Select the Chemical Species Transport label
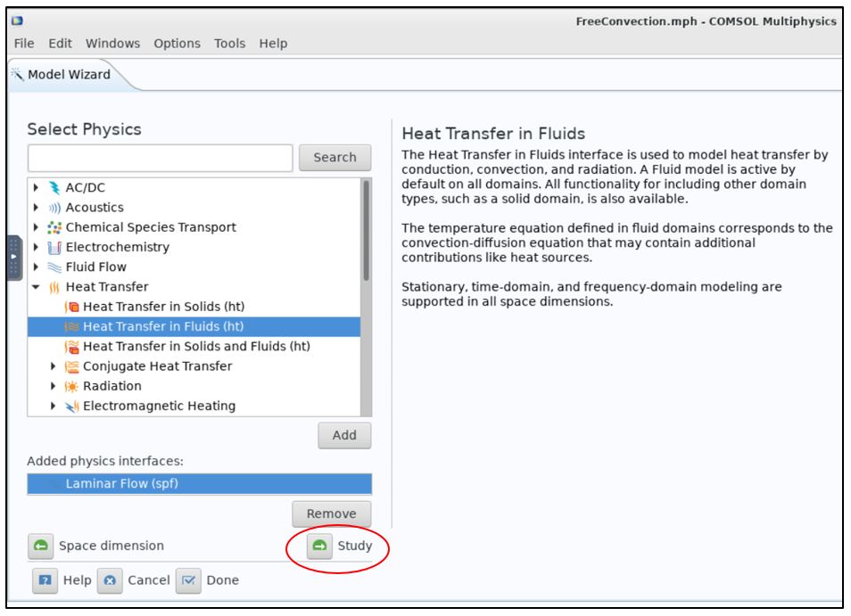The width and height of the screenshot is (851, 616). [x=151, y=227]
